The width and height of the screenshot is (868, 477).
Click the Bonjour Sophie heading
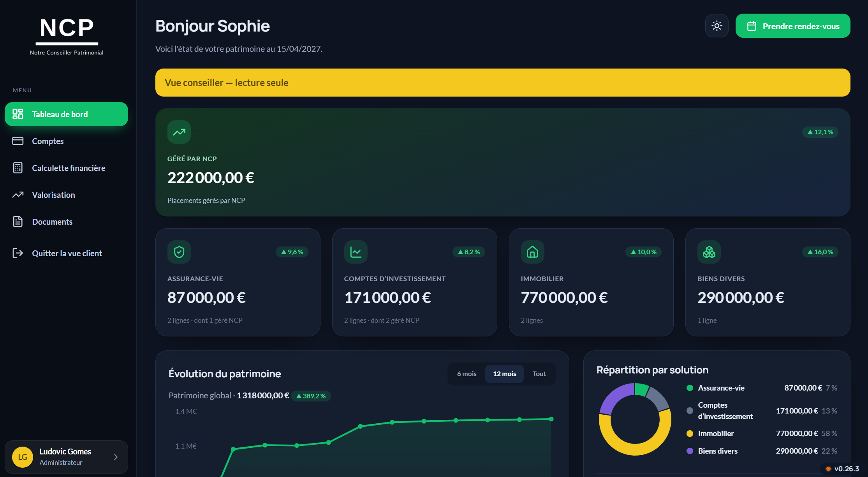[x=213, y=26]
